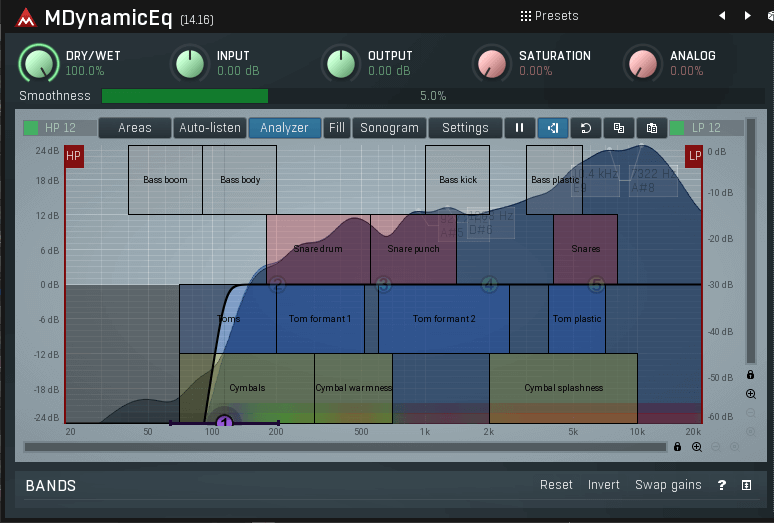This screenshot has width=774, height=523.
Task: Toggle Auto-listen mode
Action: 210,128
